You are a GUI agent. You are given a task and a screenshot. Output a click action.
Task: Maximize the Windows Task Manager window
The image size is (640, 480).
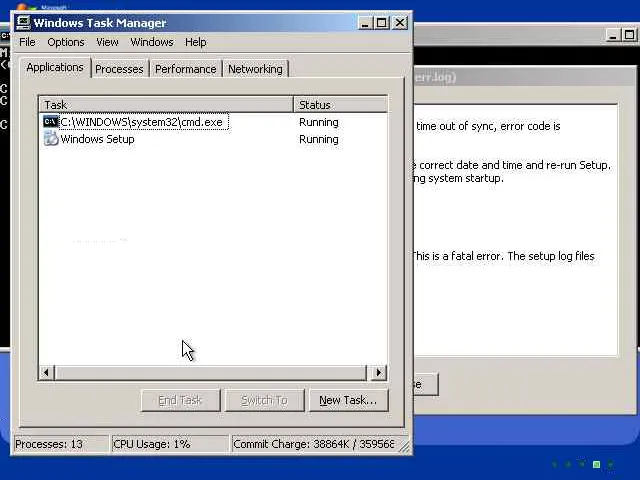pos(382,23)
